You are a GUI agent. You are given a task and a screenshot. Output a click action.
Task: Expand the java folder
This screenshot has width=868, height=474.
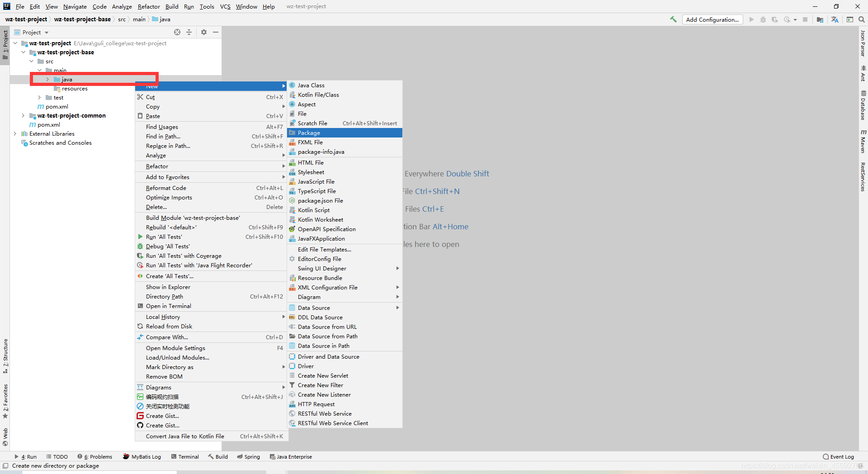47,79
